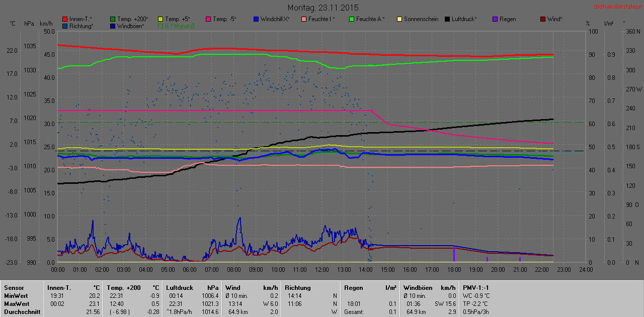The image size is (644, 317).
Task: Click the 14:00 time axis label
Action: [366, 270]
